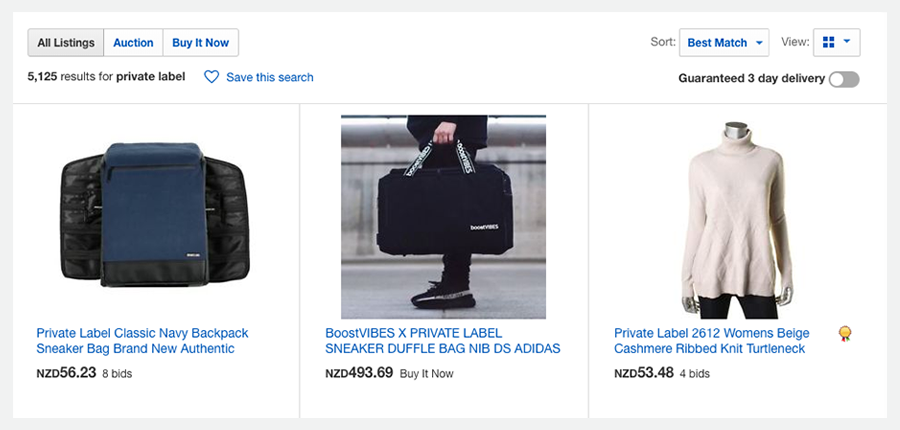This screenshot has height=430, width=900.
Task: Switch to the Auction tab
Action: pos(133,43)
